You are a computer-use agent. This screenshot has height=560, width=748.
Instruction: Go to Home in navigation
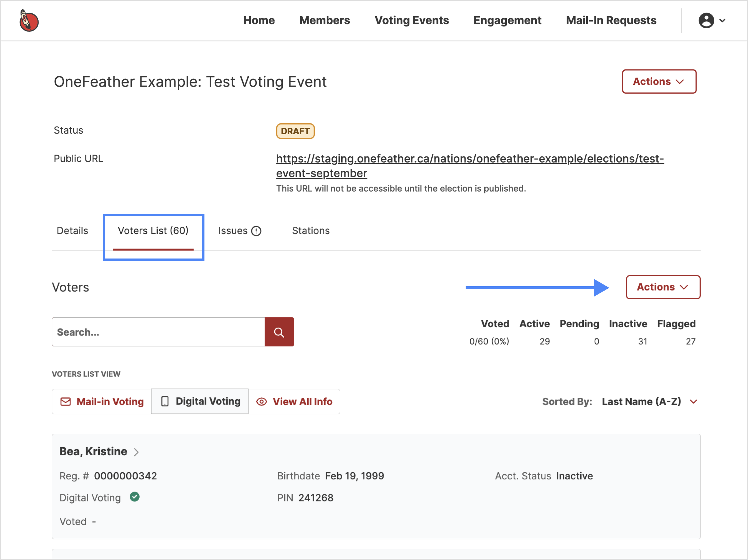pyautogui.click(x=259, y=20)
